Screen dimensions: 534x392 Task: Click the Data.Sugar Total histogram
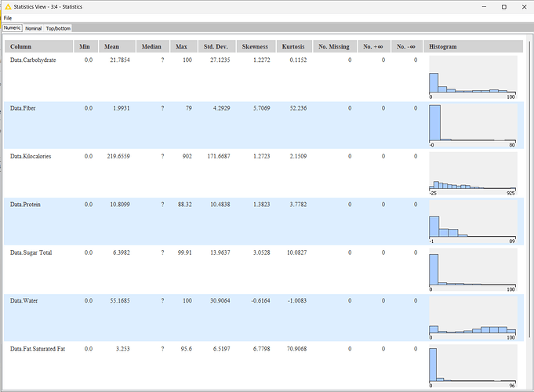pyautogui.click(x=473, y=270)
